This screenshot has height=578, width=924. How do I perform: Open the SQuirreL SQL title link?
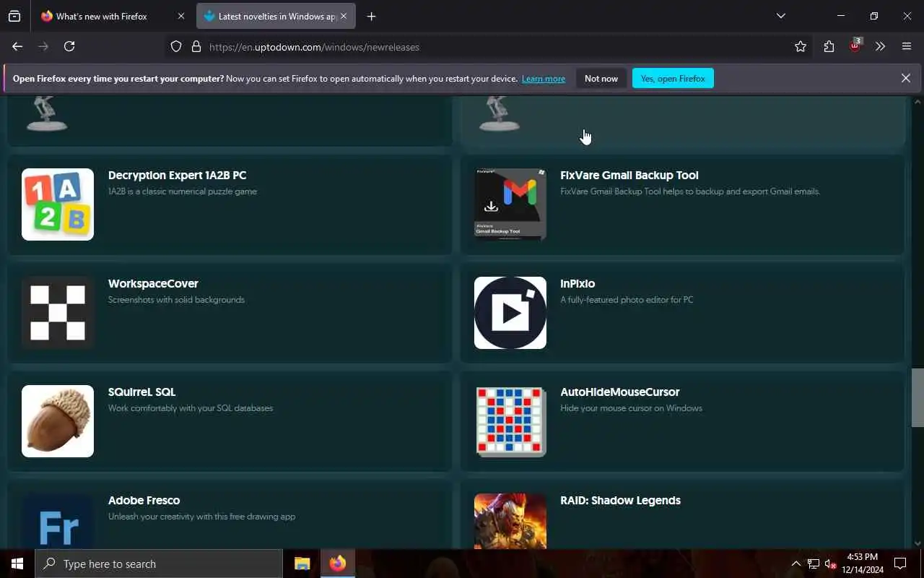(142, 392)
